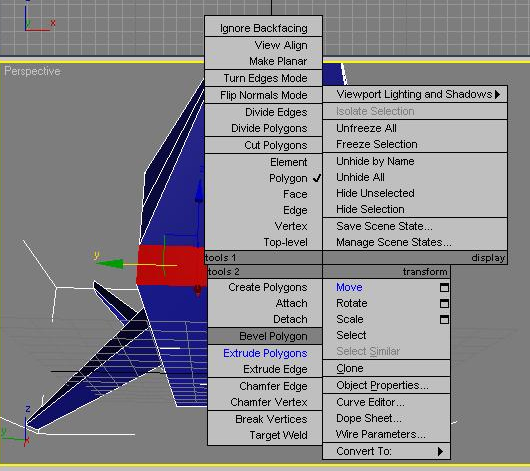
Task: Expand the Convert To submenu
Action: [386, 451]
